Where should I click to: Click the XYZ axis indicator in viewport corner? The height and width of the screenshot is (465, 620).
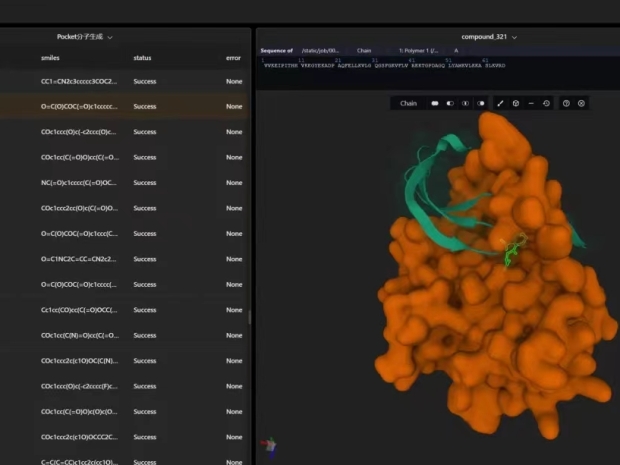point(267,445)
